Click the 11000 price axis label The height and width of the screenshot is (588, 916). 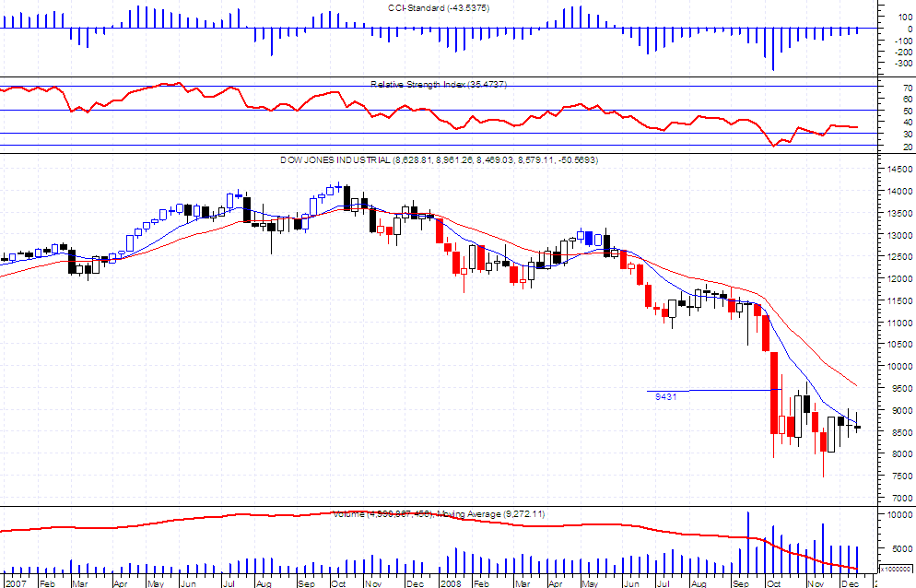coord(899,323)
